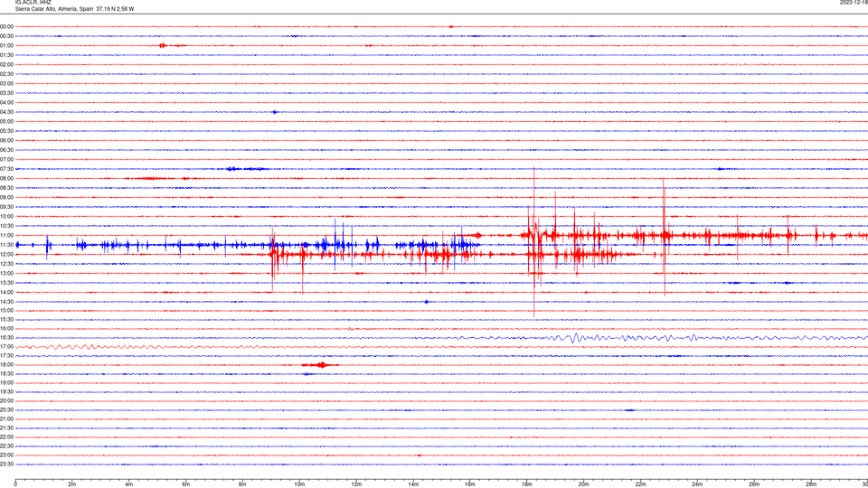The width and height of the screenshot is (868, 488).
Task: Select the 21:00 time row label
Action: coord(6,418)
